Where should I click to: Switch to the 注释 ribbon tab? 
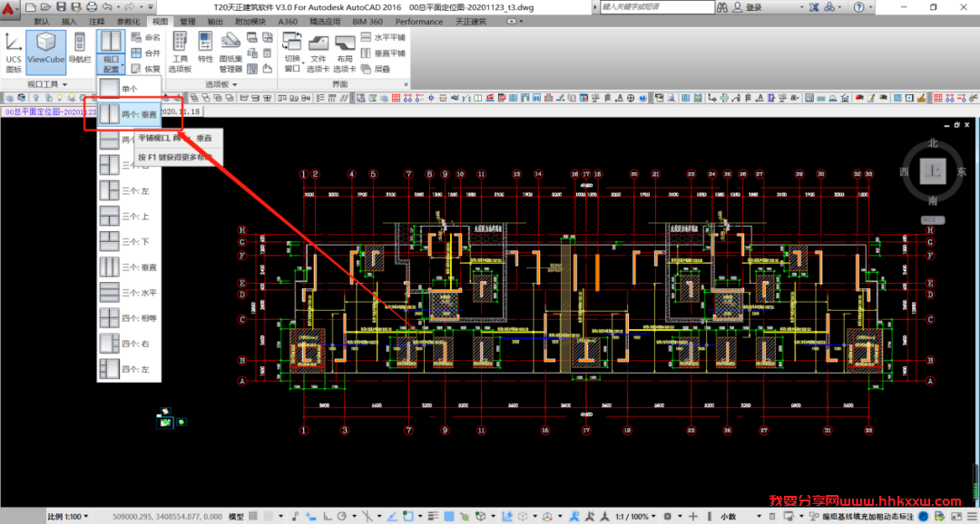[x=97, y=21]
